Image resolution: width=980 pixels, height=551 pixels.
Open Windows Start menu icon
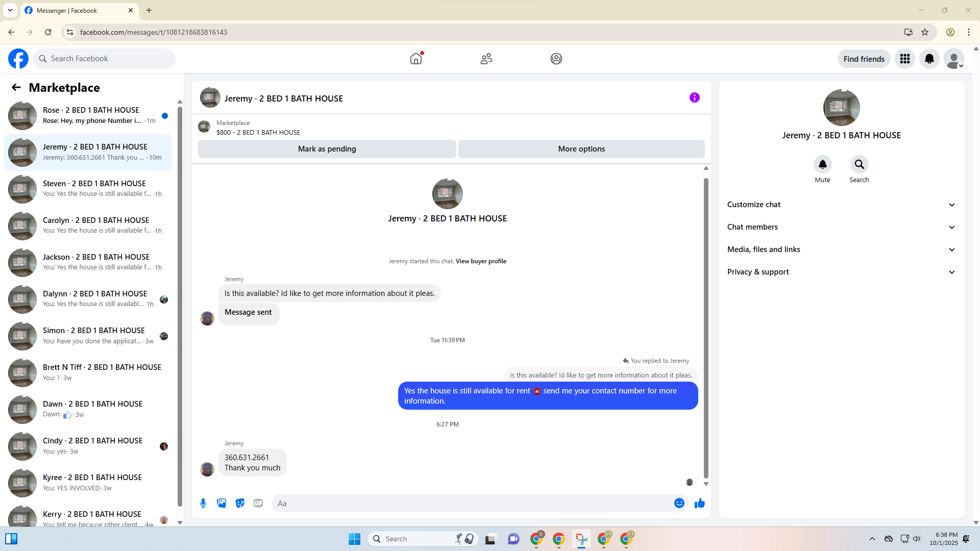point(354,539)
